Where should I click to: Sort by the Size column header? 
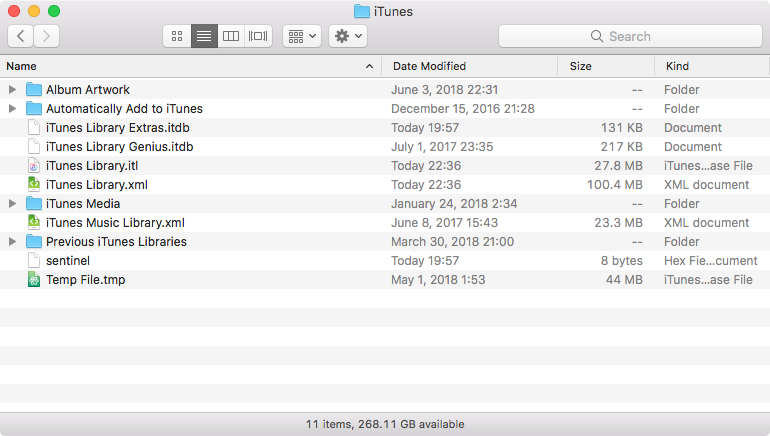[606, 66]
